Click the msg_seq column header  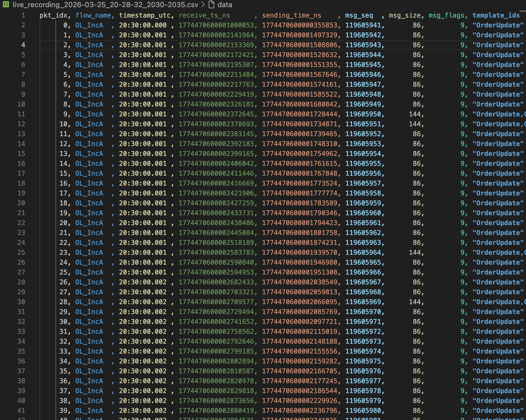pyautogui.click(x=359, y=15)
